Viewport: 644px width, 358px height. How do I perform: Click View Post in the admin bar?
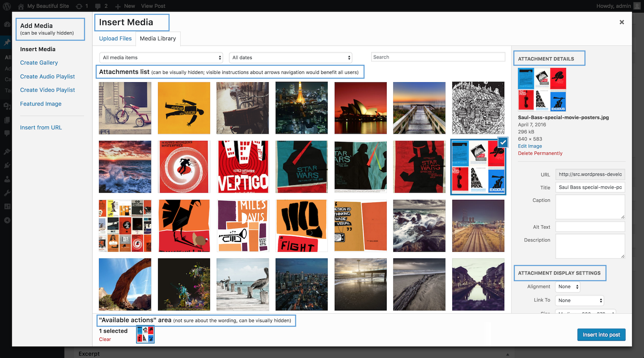pos(153,6)
